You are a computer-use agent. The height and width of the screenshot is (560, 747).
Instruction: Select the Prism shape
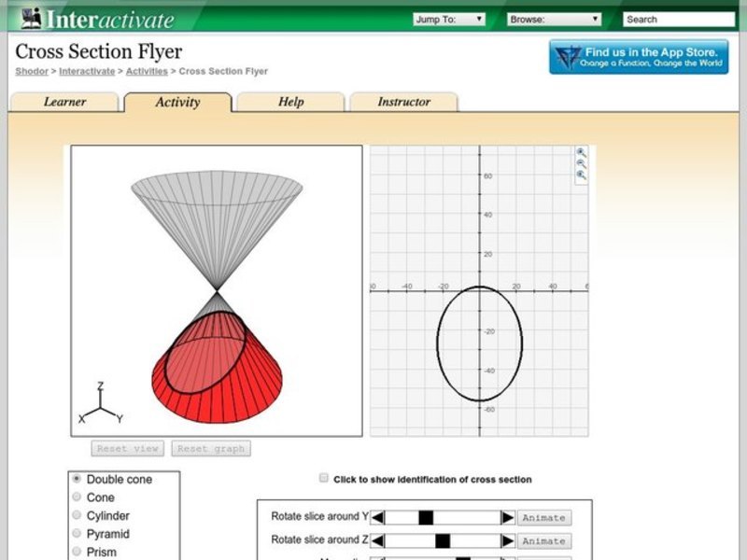(77, 551)
